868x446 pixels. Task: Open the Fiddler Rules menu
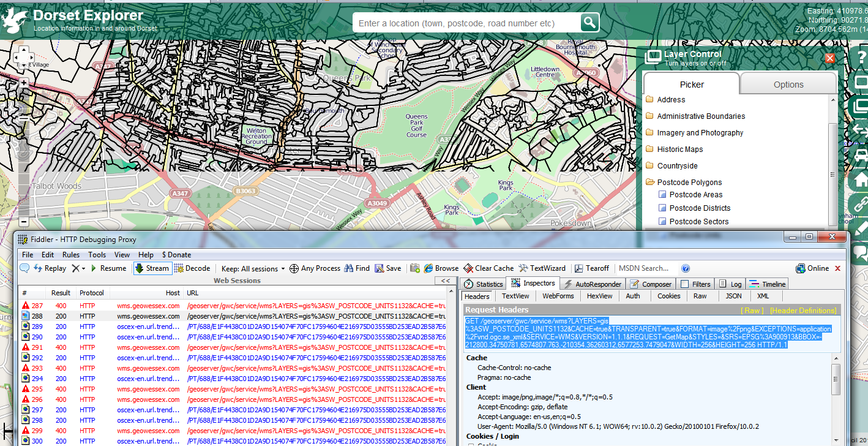[71, 255]
